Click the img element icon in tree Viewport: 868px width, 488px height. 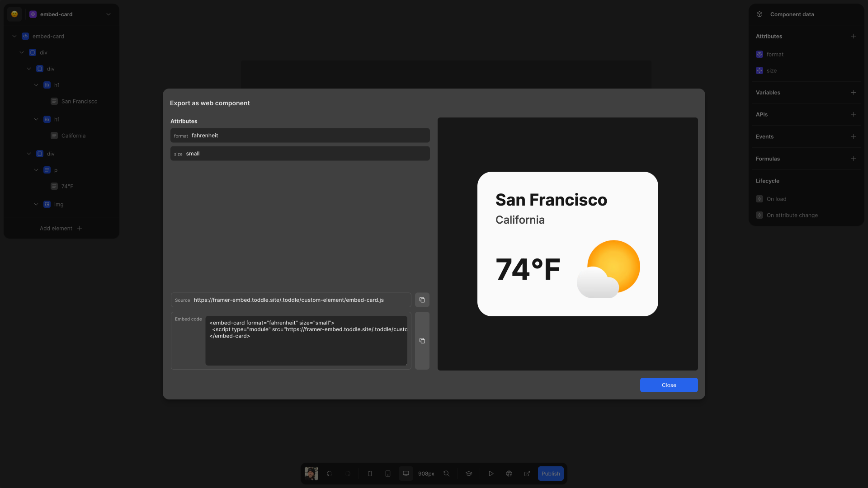click(x=47, y=204)
